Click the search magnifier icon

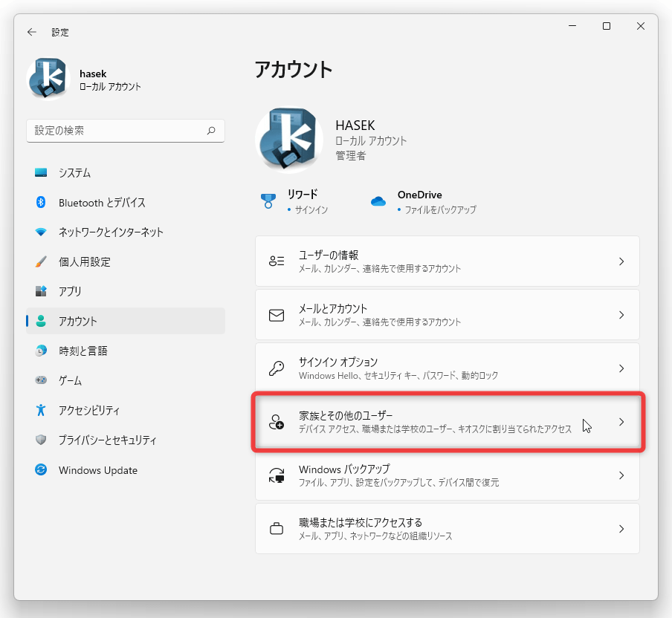tap(211, 130)
